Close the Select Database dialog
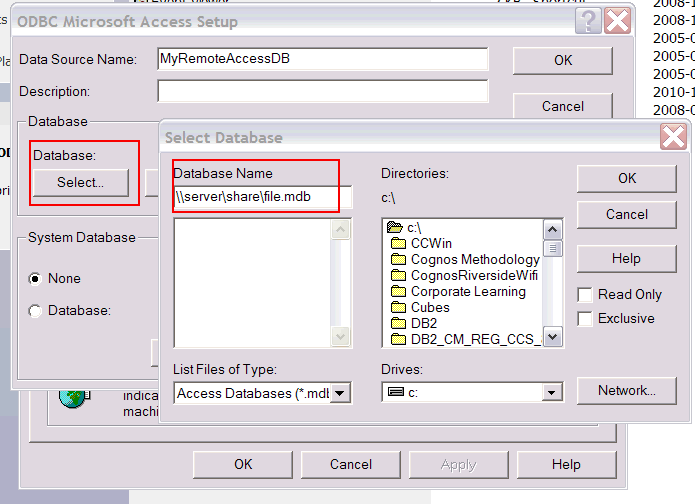This screenshot has height=504, width=695. pos(673,137)
